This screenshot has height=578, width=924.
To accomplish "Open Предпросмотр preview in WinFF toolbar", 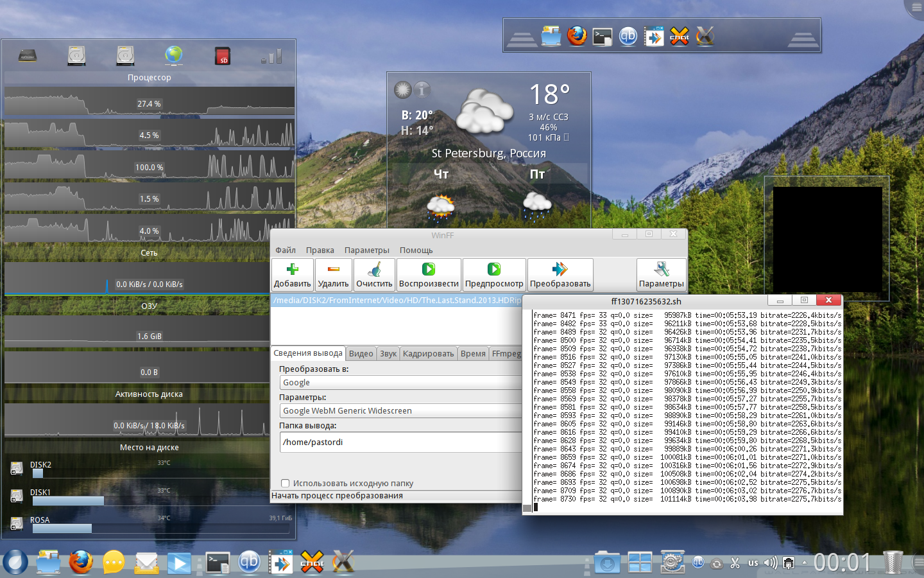I will click(493, 275).
